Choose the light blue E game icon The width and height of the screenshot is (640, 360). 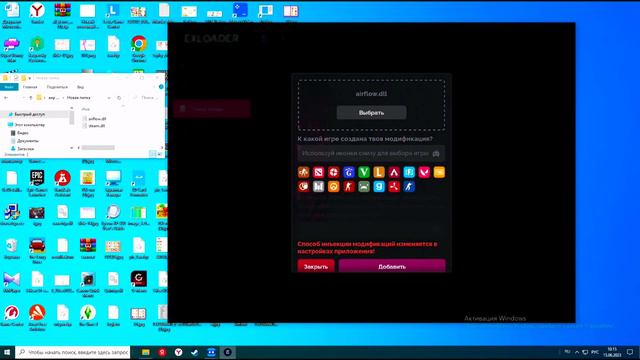(x=409, y=172)
